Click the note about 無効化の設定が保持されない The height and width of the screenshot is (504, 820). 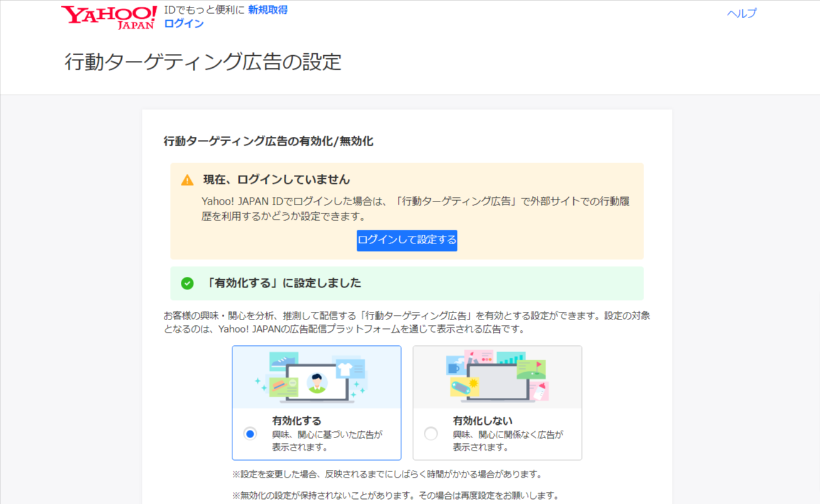click(x=395, y=495)
